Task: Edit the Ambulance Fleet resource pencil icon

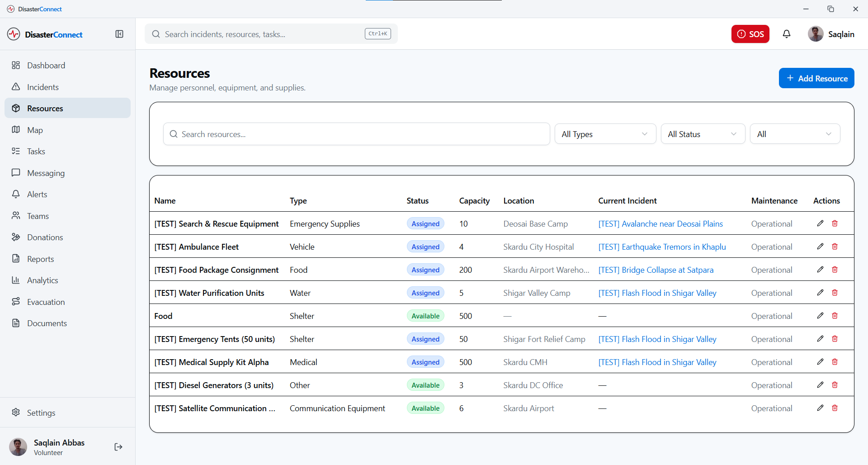Action: pyautogui.click(x=820, y=247)
